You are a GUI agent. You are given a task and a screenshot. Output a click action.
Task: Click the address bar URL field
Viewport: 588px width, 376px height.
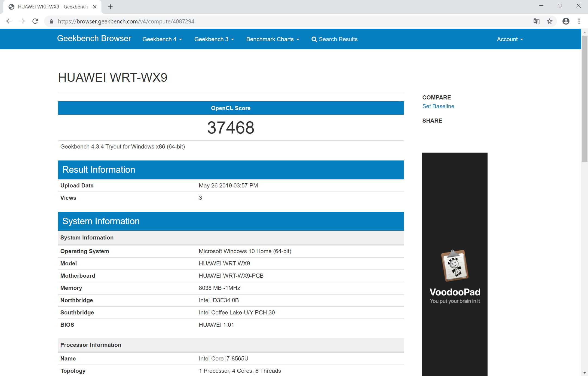(x=272, y=21)
